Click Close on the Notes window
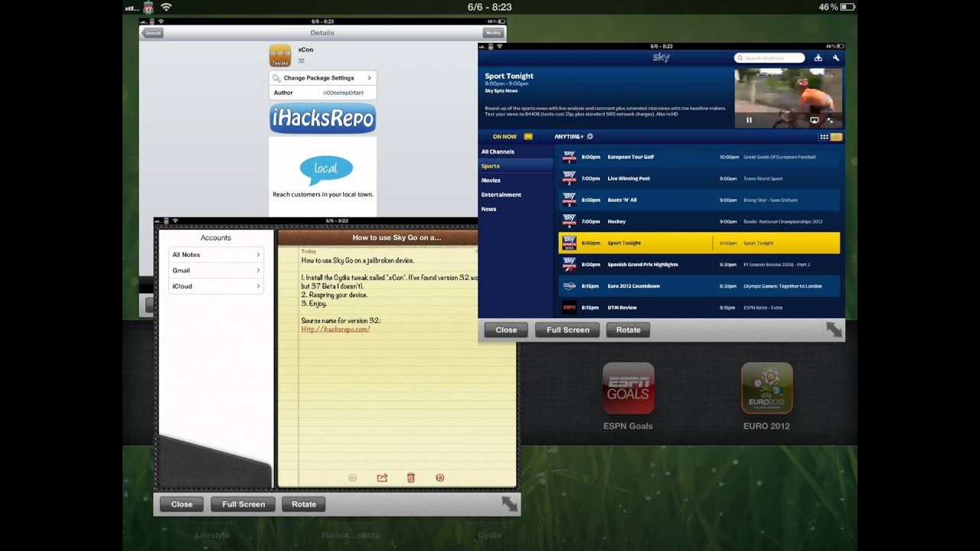This screenshot has width=980, height=551. (x=181, y=504)
